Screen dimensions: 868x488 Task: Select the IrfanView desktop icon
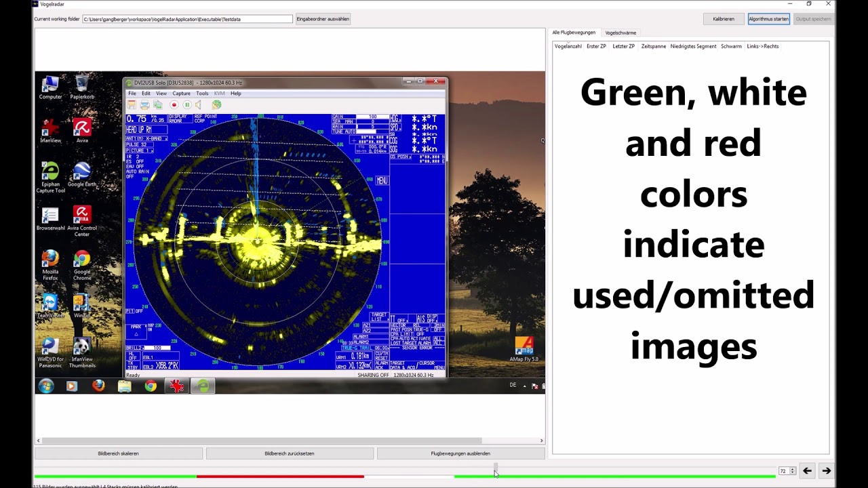coord(50,131)
